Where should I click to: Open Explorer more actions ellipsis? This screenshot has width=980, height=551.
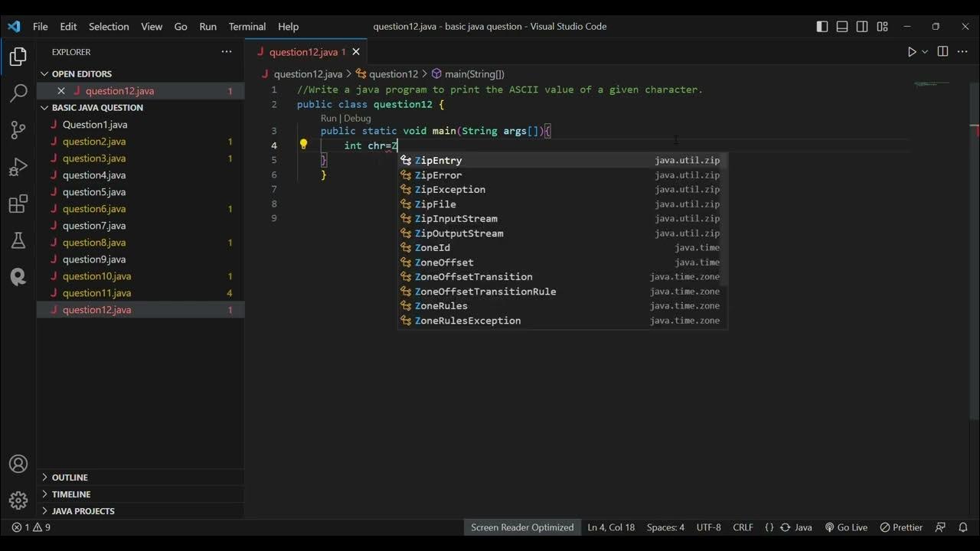[227, 52]
